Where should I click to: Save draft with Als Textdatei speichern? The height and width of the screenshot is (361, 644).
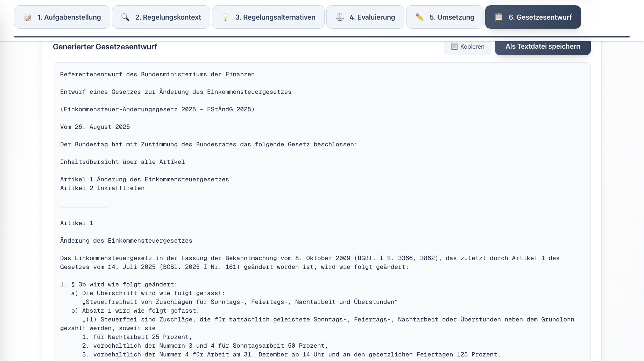click(543, 46)
